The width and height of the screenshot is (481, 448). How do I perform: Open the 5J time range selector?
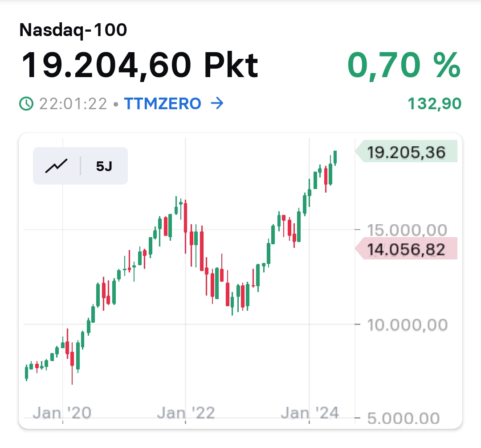[x=104, y=166]
